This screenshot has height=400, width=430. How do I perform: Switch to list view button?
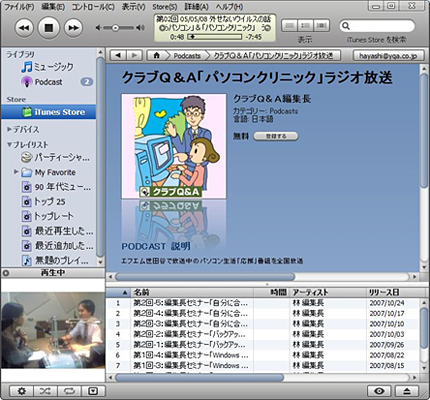(290, 25)
